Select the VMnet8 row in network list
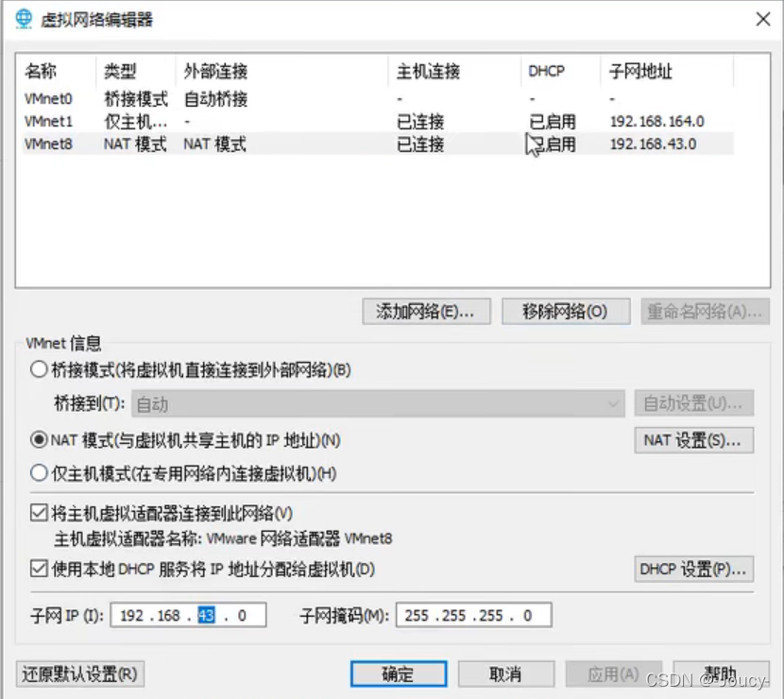The width and height of the screenshot is (784, 699). pos(378,144)
